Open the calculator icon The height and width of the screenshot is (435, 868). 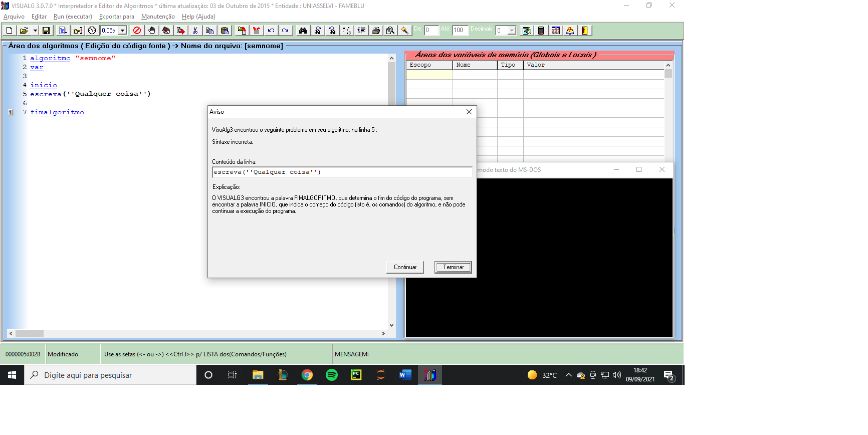click(x=541, y=31)
